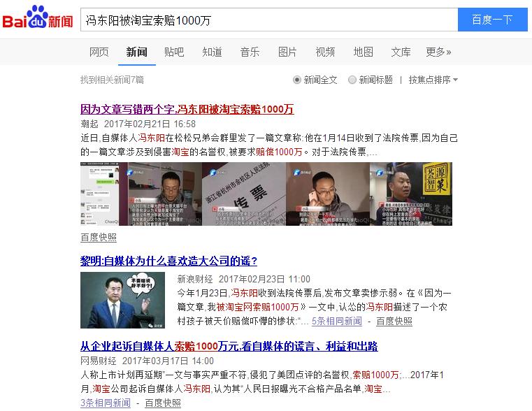Expand the 按焦点排序 sort dropdown

[433, 80]
